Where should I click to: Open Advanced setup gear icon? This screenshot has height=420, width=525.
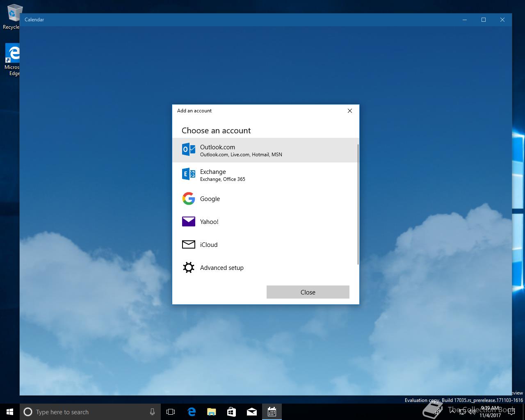[x=189, y=268]
